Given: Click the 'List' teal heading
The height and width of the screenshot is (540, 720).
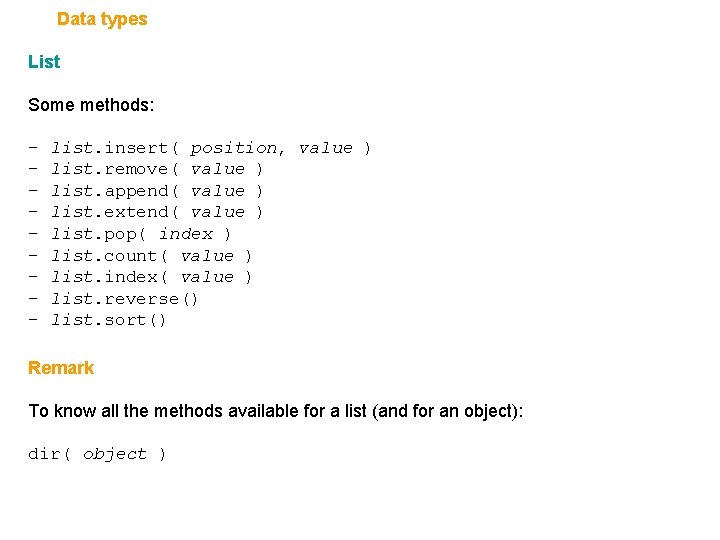Looking at the screenshot, I should tap(44, 62).
